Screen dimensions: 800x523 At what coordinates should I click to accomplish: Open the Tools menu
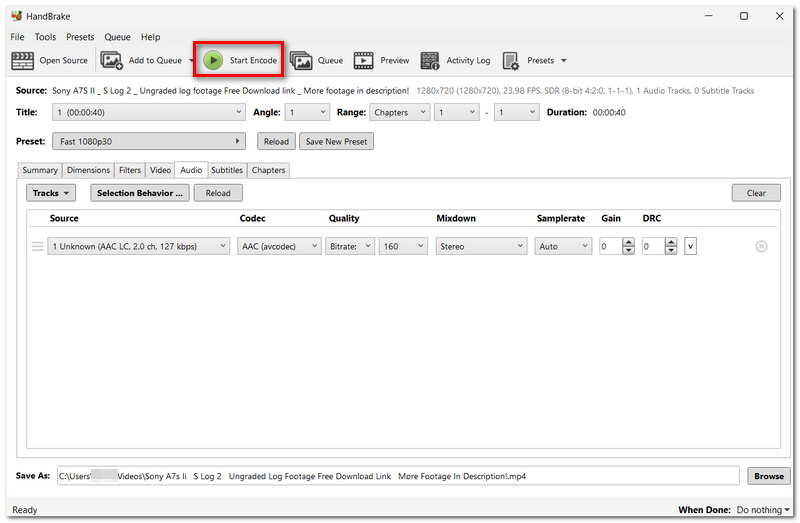(x=45, y=37)
